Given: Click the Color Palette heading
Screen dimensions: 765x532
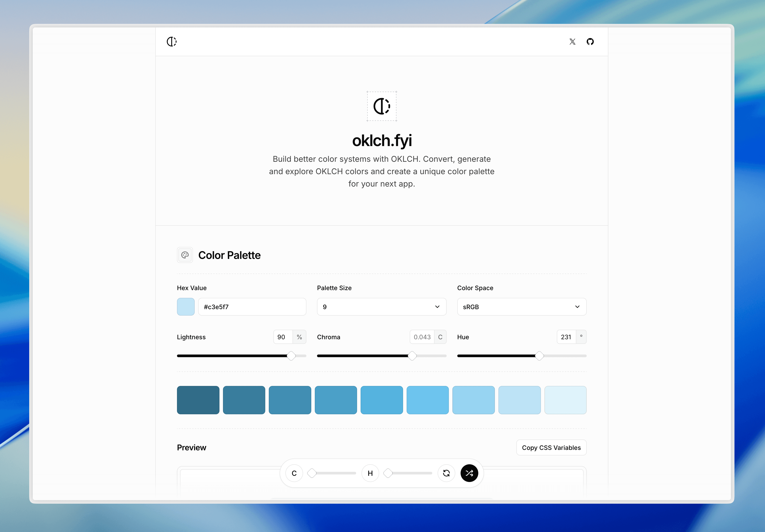Looking at the screenshot, I should pyautogui.click(x=229, y=255).
